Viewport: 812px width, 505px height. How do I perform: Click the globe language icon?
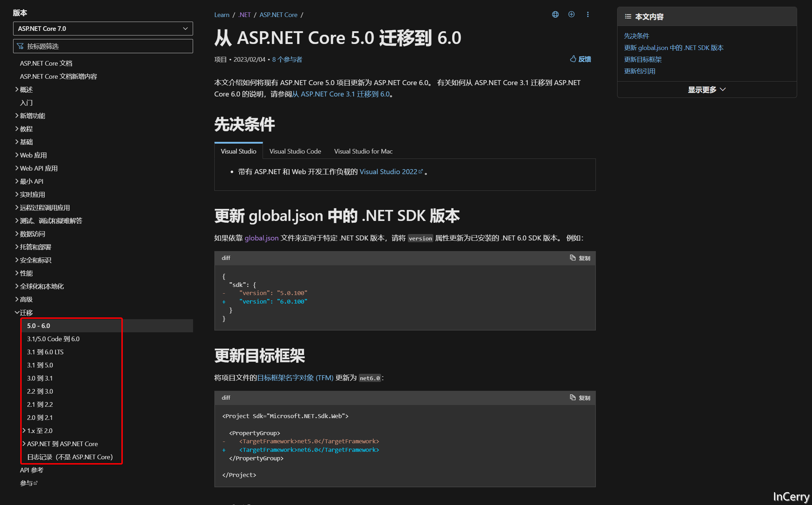pos(555,15)
